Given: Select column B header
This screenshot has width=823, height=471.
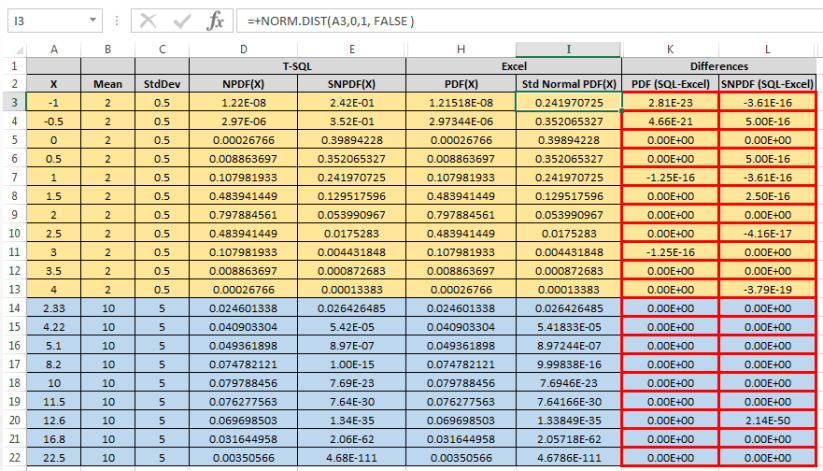Looking at the screenshot, I should [x=108, y=49].
